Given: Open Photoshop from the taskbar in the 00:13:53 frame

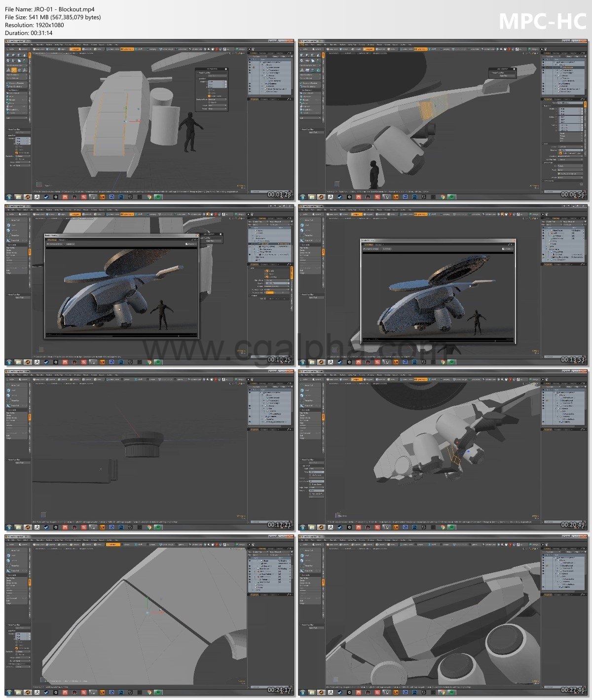Looking at the screenshot, I should coord(405,361).
